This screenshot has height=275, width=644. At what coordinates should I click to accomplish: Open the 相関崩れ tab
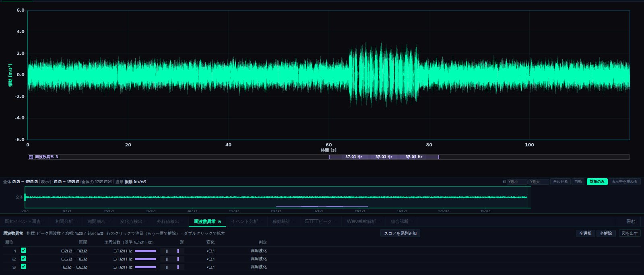pyautogui.click(x=99, y=221)
